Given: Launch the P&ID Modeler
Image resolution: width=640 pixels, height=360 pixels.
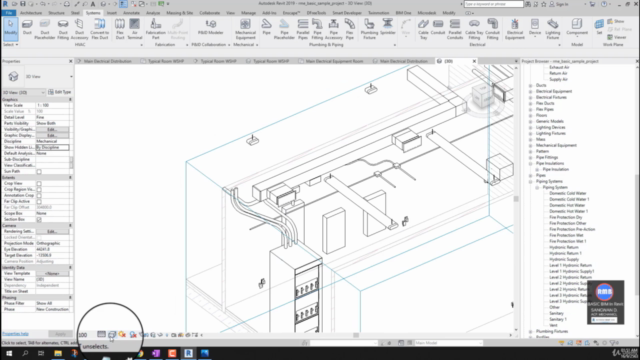Looking at the screenshot, I should click(x=211, y=27).
